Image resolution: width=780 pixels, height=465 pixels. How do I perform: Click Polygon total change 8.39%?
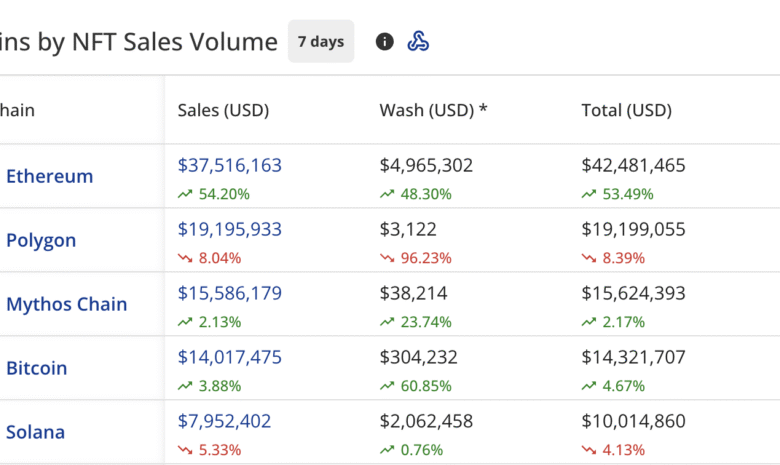(613, 258)
